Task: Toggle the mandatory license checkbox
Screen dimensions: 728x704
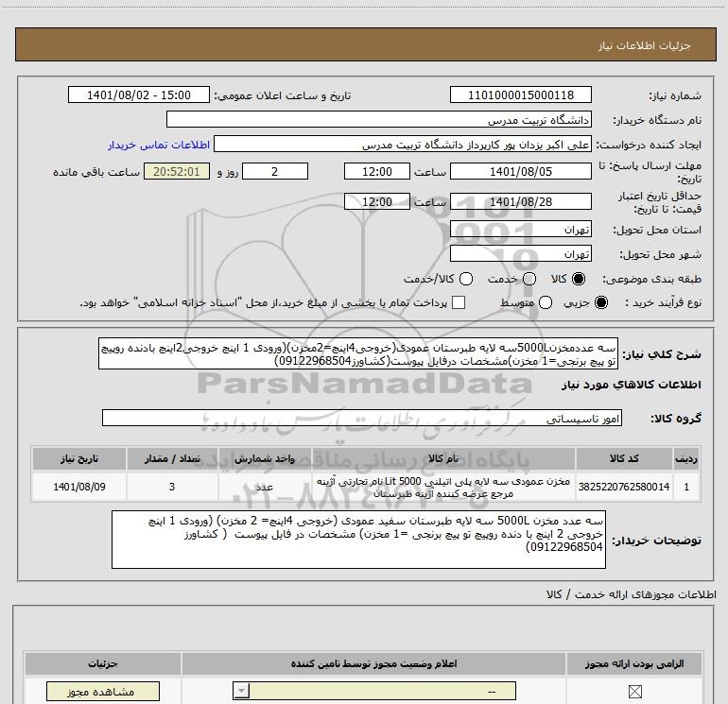Action: click(x=634, y=692)
